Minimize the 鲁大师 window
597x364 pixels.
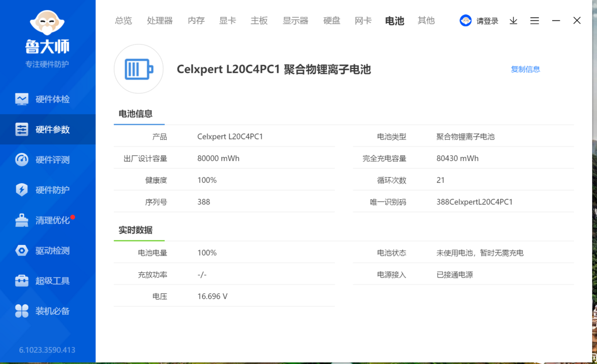pos(556,20)
